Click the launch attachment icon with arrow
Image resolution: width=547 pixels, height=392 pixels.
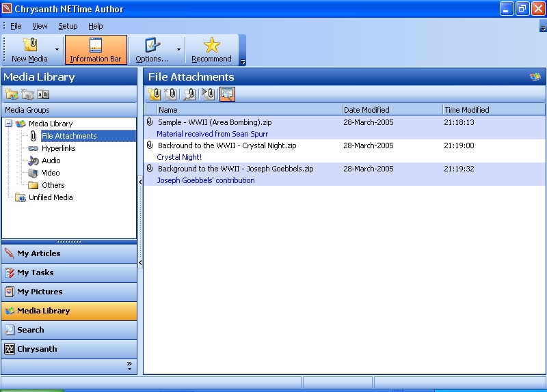(209, 94)
